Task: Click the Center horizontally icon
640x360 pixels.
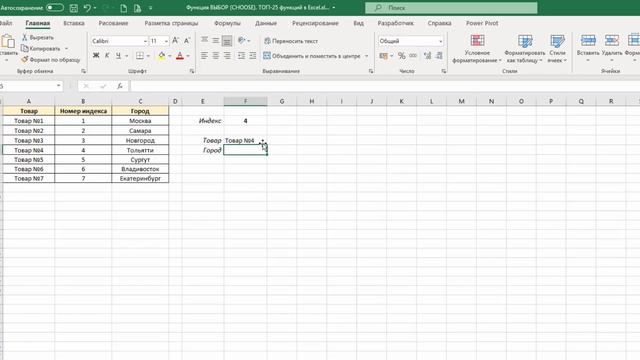Action: click(x=216, y=56)
